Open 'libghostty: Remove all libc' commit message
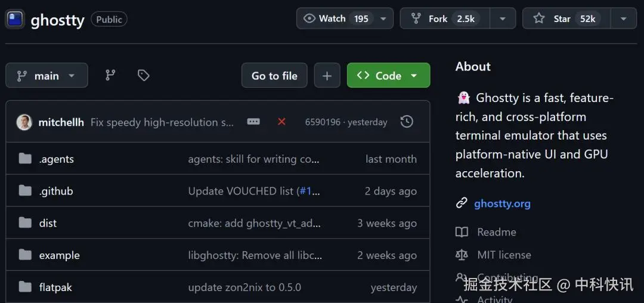Viewport: 644px width, 303px height. pos(255,255)
